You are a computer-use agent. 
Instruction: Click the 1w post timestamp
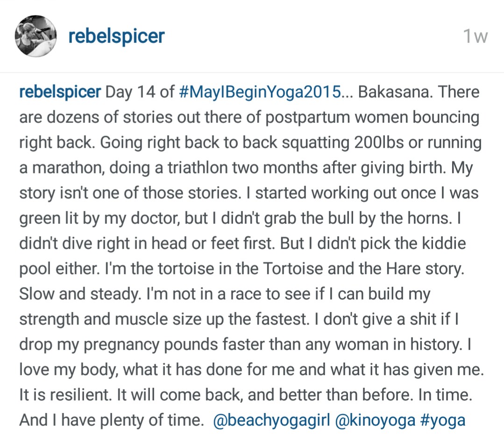[x=475, y=36]
